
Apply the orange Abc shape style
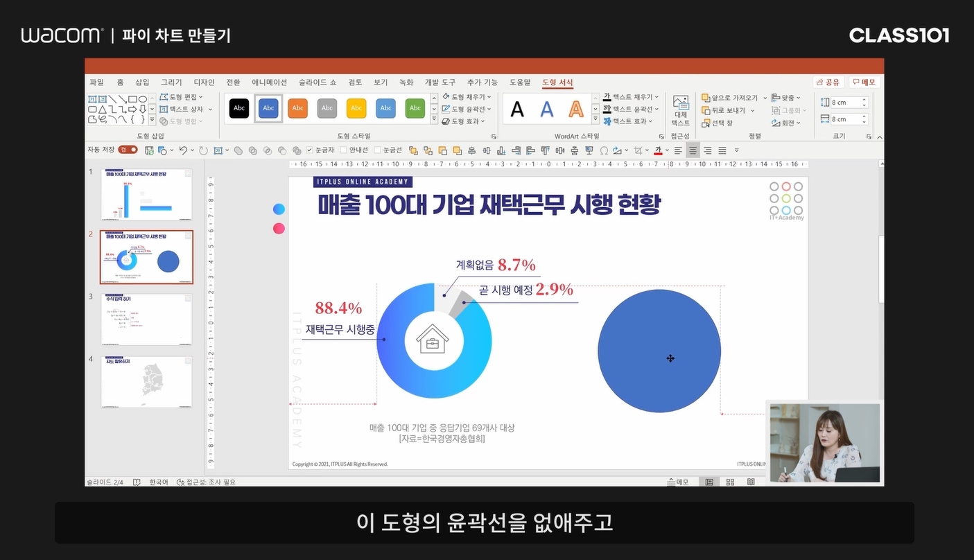click(x=297, y=108)
